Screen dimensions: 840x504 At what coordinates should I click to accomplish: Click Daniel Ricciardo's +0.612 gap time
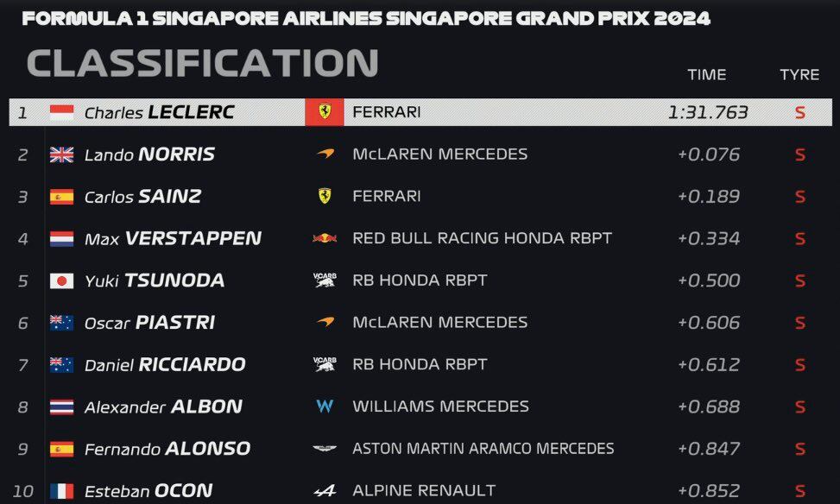pyautogui.click(x=709, y=364)
